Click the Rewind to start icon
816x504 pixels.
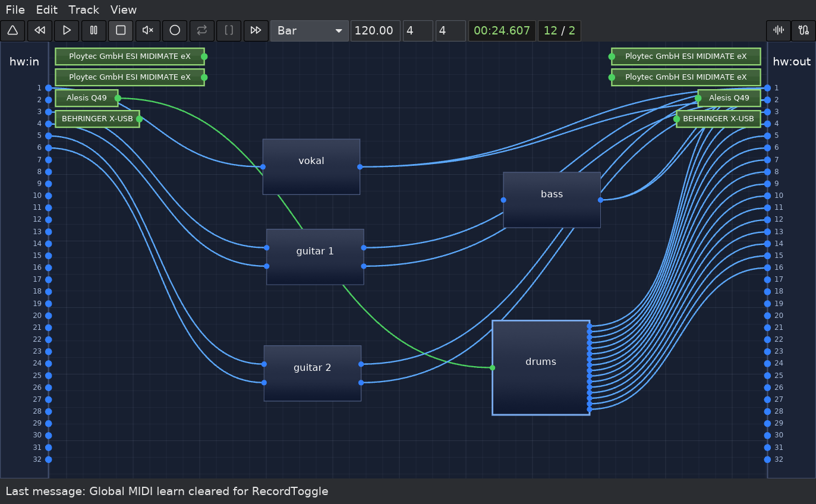click(x=39, y=30)
